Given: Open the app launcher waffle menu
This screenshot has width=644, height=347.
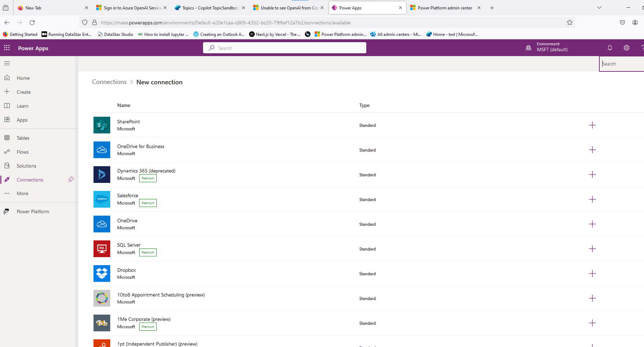Looking at the screenshot, I should [7, 48].
